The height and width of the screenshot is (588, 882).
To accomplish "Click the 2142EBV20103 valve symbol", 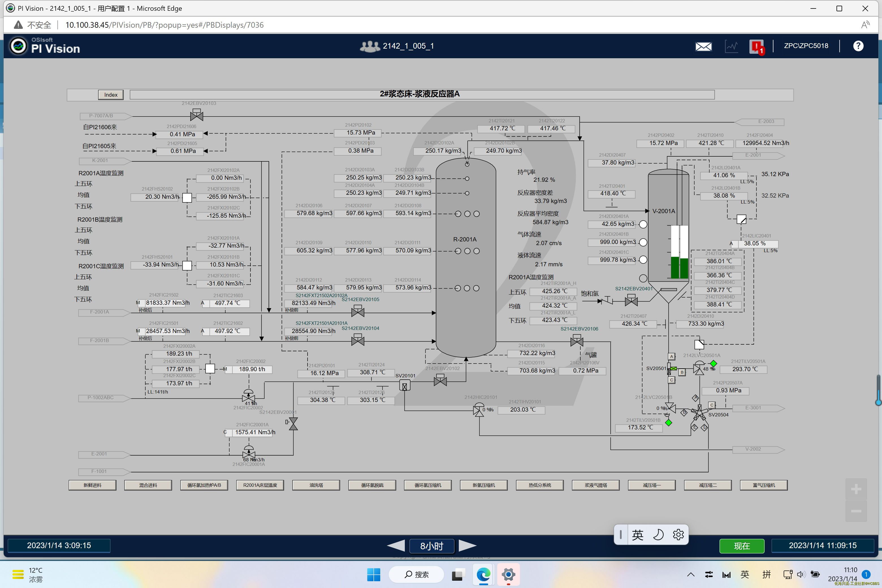I will [x=197, y=115].
